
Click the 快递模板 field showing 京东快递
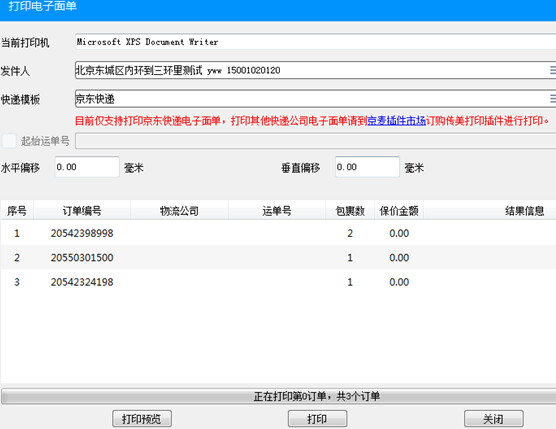click(316, 99)
